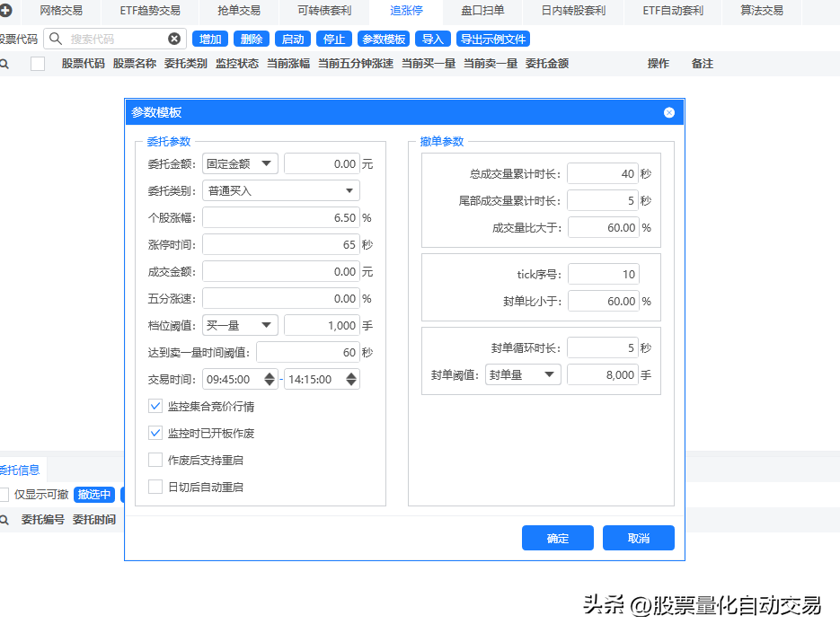Click the 参数模板 button
This screenshot has height=633, width=840.
pyautogui.click(x=384, y=40)
